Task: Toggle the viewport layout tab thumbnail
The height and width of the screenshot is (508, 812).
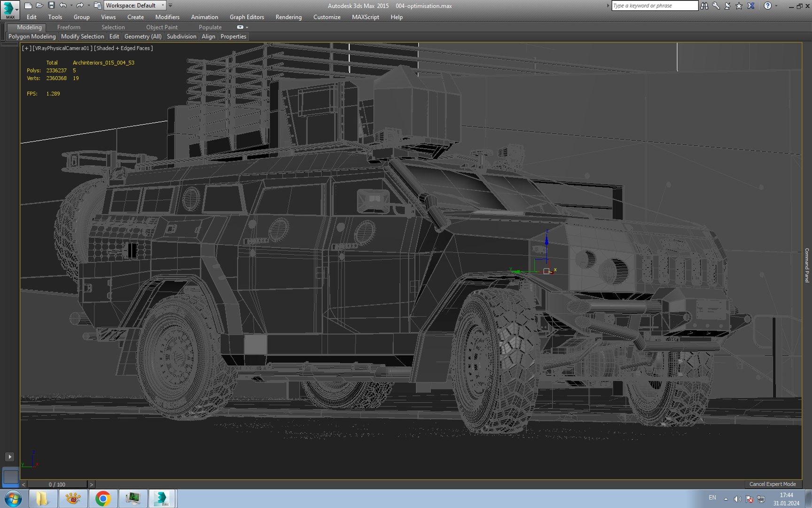Action: pos(10,476)
